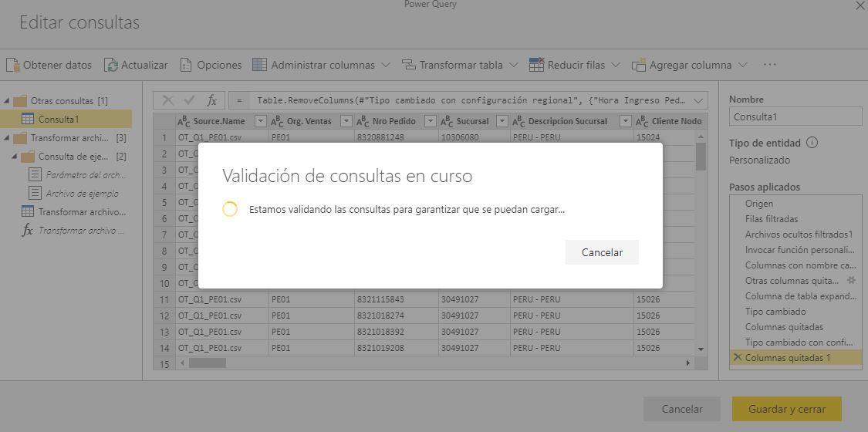Open the toolbar overflow ellipsis

coord(769,65)
